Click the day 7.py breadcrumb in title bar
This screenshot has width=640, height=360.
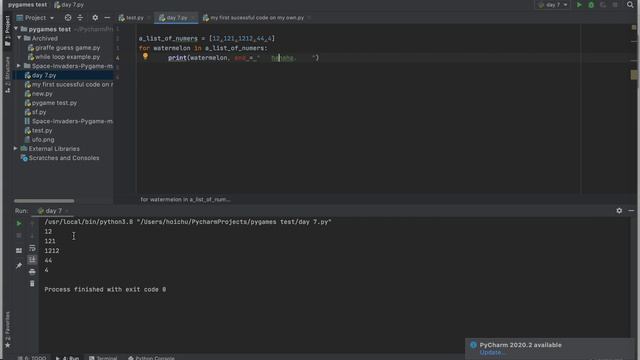coord(69,5)
